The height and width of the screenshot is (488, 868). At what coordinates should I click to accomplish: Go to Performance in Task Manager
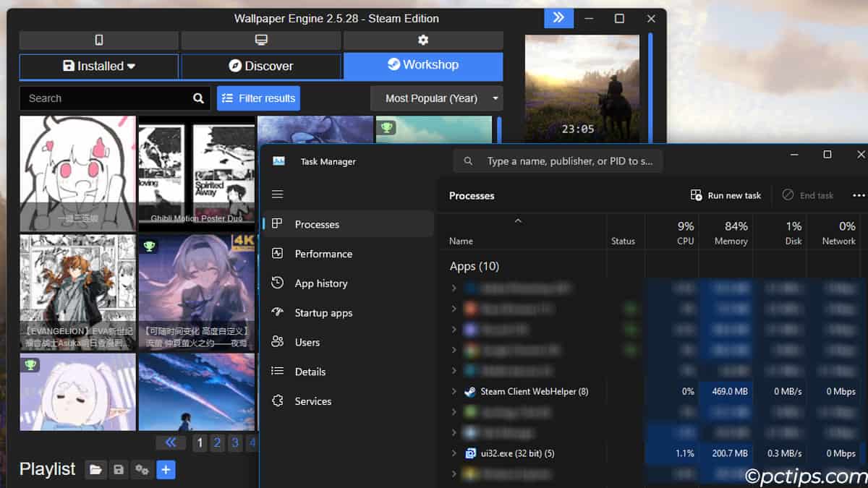tap(323, 254)
